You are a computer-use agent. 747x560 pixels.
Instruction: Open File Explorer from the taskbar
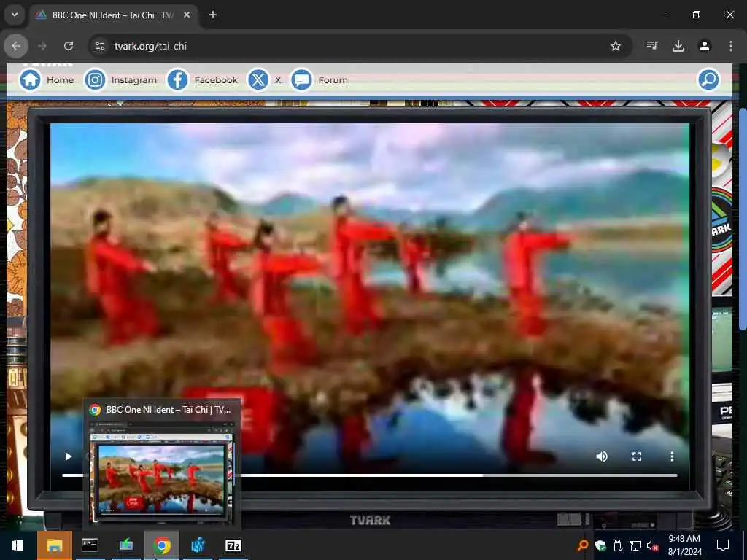(x=54, y=545)
